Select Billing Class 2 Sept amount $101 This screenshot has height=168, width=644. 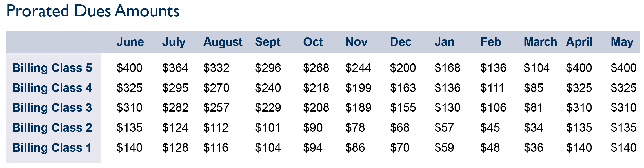(x=268, y=128)
